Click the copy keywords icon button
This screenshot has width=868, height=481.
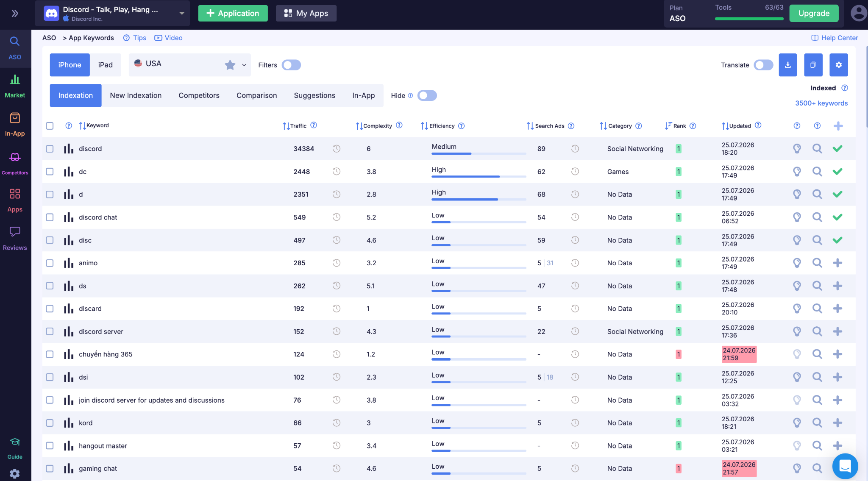click(x=813, y=65)
